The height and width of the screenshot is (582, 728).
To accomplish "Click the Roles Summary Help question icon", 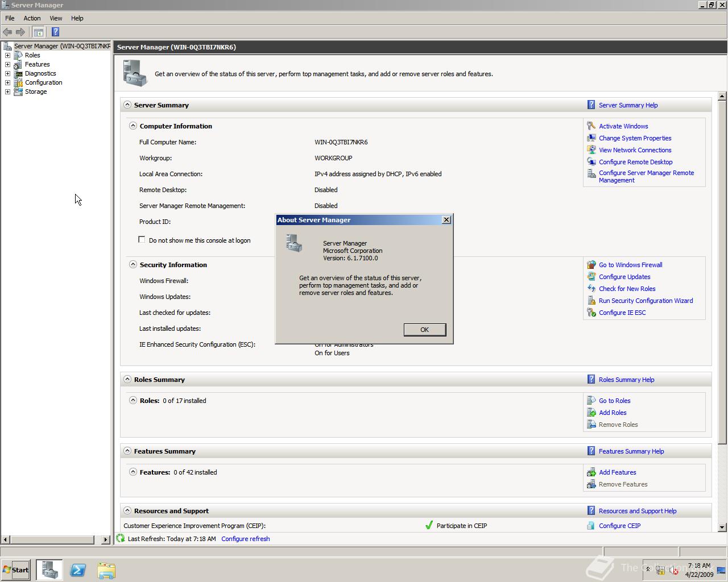I will tap(591, 380).
